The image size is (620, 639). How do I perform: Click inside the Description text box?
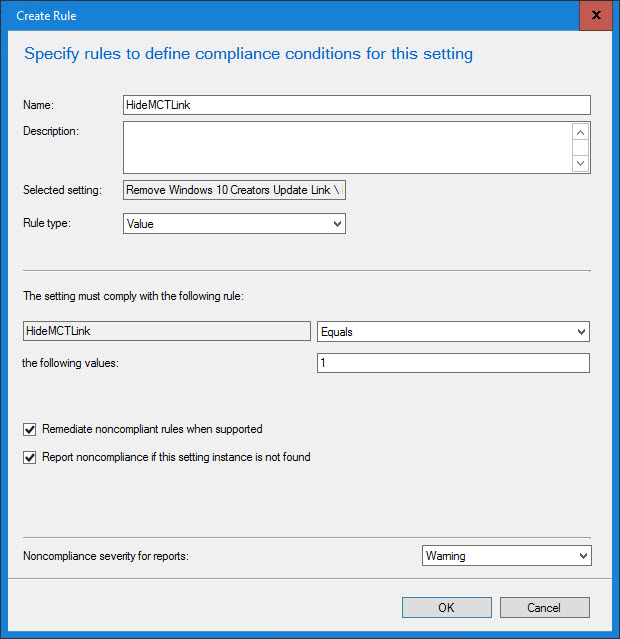[346, 147]
